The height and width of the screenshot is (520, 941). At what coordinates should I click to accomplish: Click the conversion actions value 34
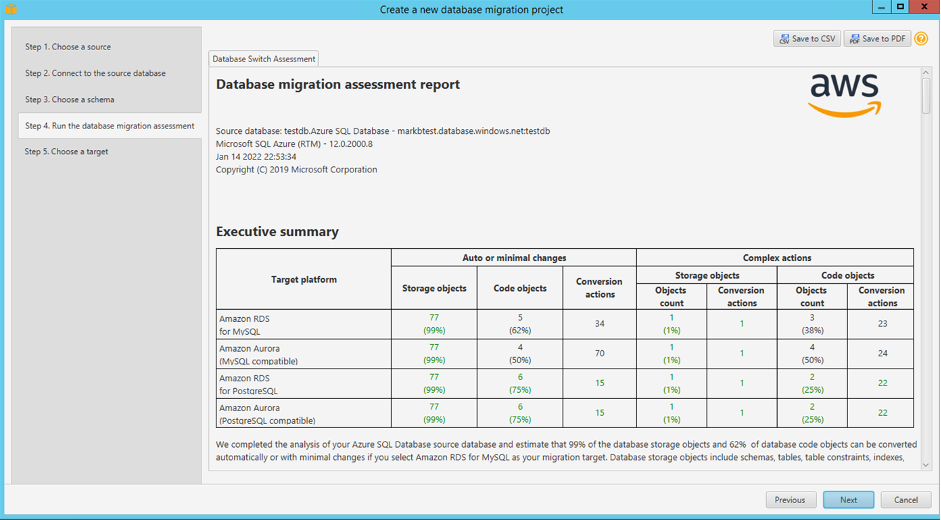(x=600, y=324)
